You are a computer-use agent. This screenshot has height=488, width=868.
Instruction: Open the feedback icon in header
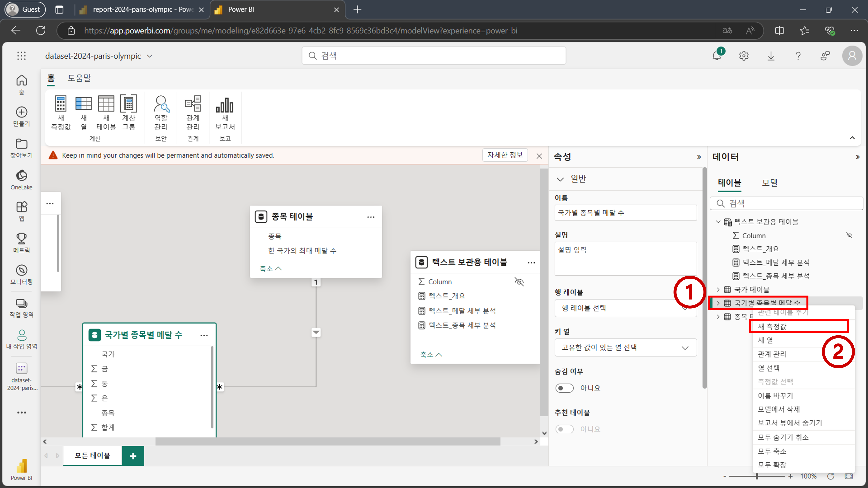click(825, 56)
